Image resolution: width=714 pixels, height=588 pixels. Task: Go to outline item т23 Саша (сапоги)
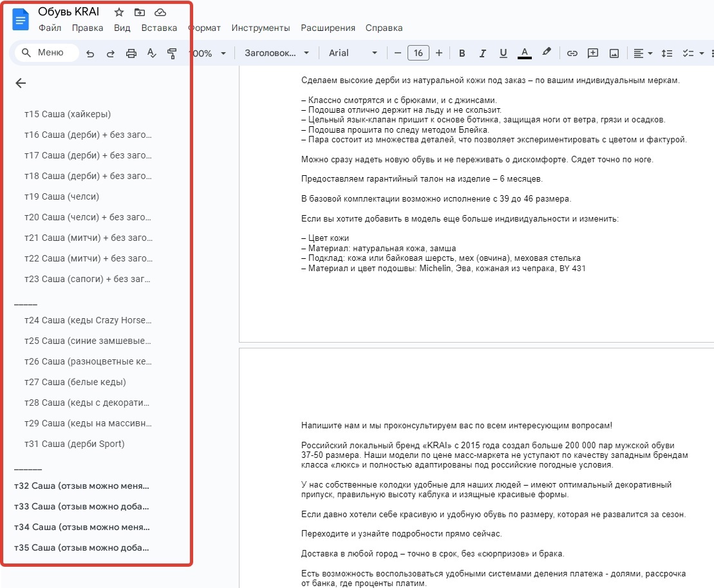87,279
